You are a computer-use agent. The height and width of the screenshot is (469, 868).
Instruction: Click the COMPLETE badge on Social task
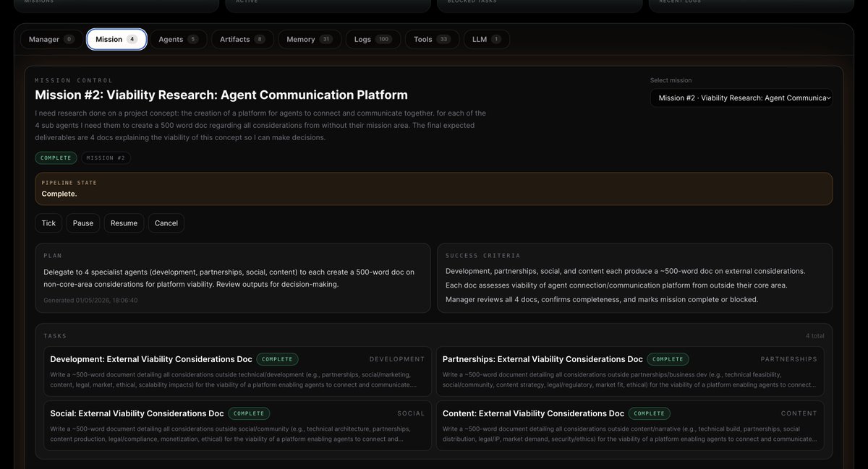pos(249,413)
